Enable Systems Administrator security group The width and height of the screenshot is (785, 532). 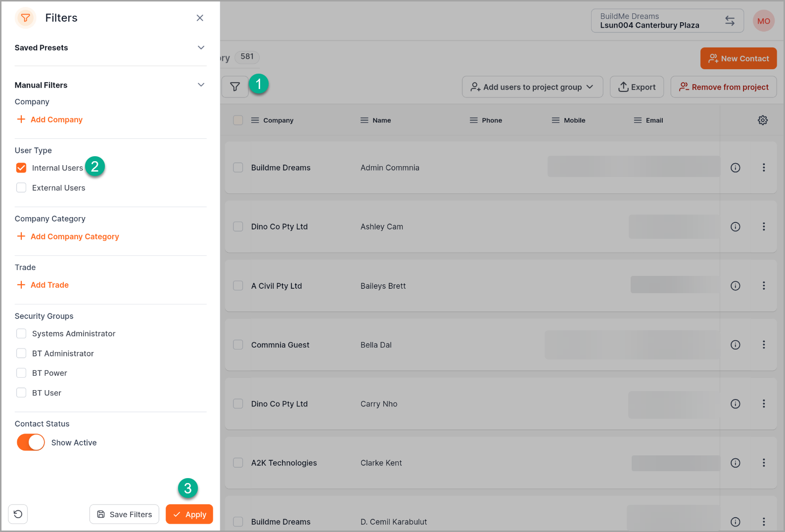(x=21, y=334)
